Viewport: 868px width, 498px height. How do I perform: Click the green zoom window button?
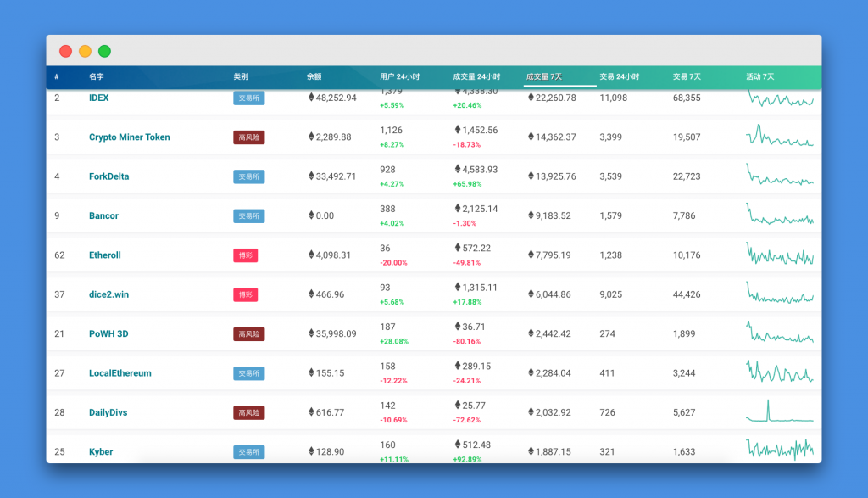coord(104,51)
